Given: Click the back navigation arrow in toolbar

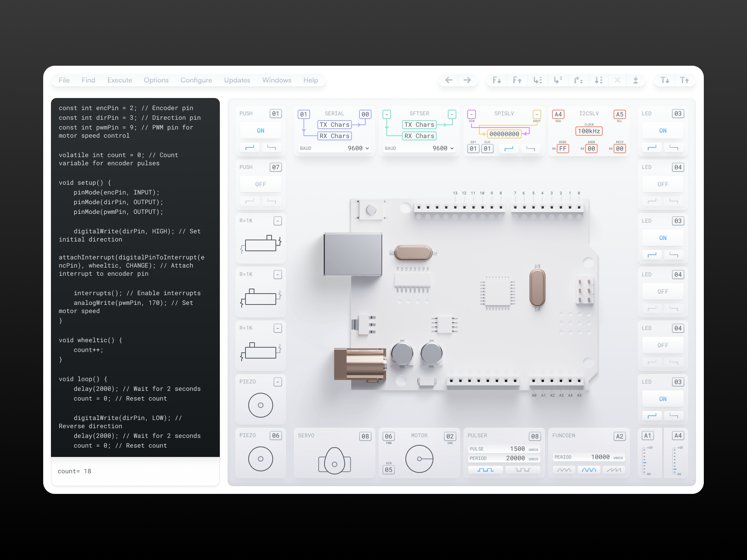Looking at the screenshot, I should click(448, 80).
